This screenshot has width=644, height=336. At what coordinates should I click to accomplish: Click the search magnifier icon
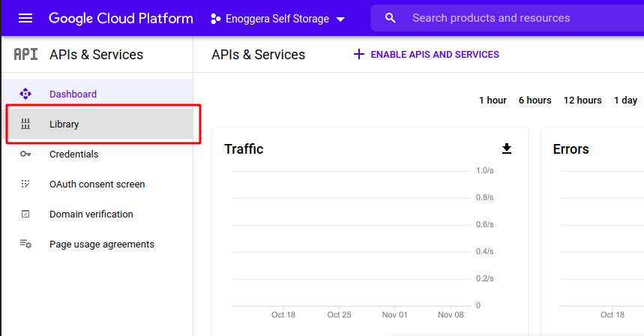coord(390,18)
